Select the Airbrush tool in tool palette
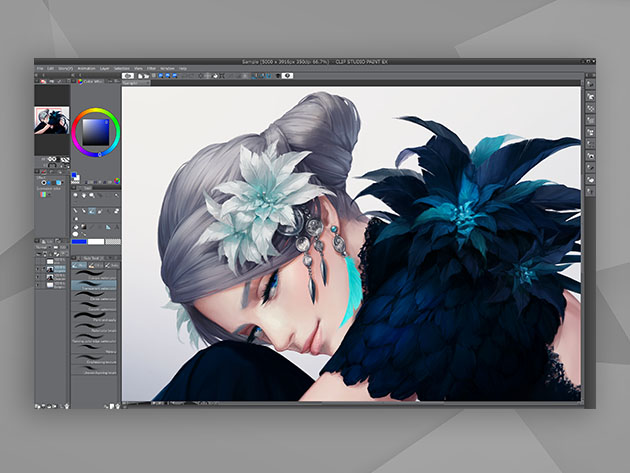Image resolution: width=630 pixels, height=473 pixels. coord(100,211)
